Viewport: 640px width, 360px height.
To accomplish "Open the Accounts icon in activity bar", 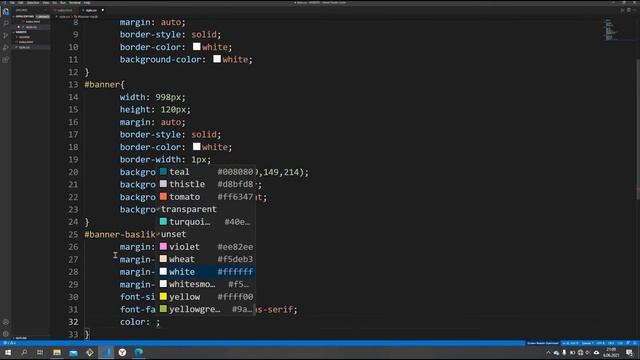I will pyautogui.click(x=6, y=322).
